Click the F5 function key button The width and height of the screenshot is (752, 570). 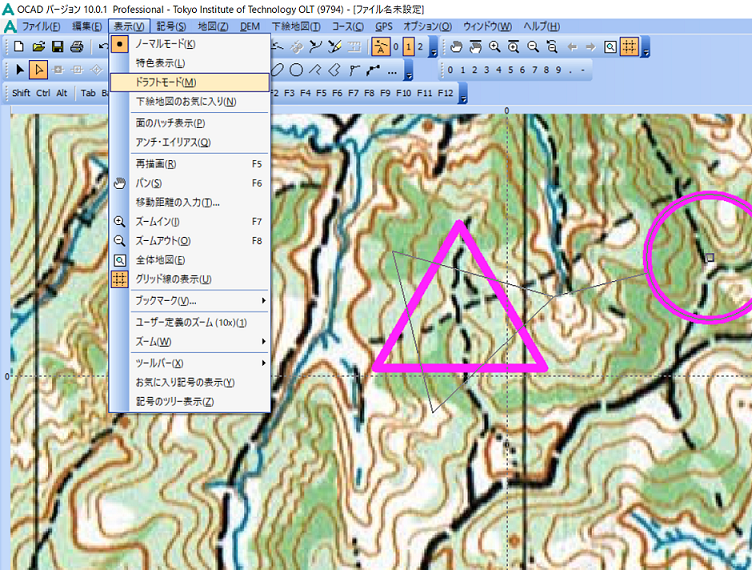coord(321,93)
